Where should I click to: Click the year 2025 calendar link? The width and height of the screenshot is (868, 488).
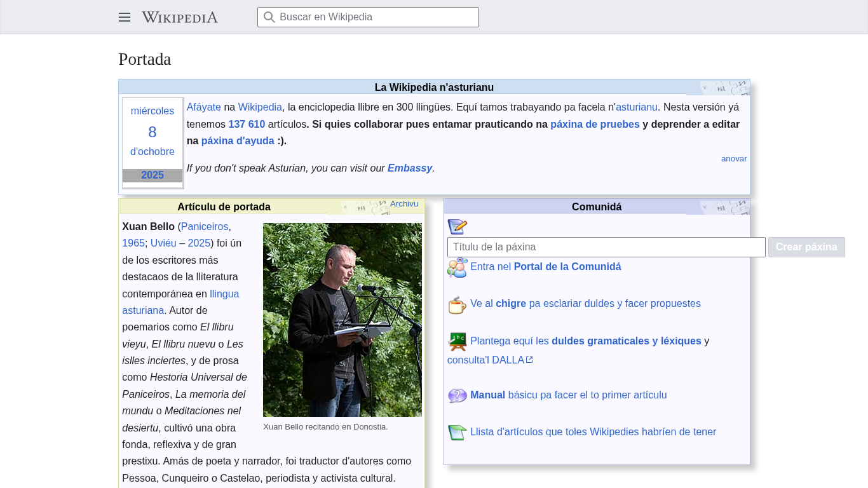pos(153,175)
